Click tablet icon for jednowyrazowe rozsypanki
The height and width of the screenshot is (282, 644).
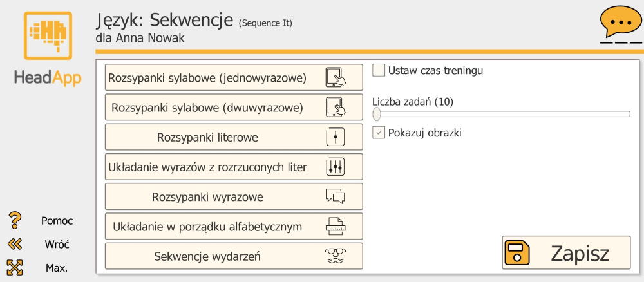tap(336, 77)
